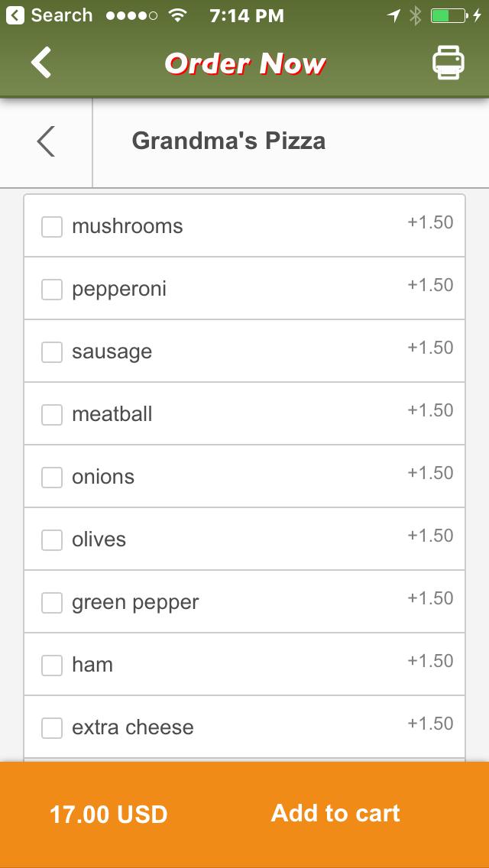This screenshot has height=868, width=489.
Task: Select the ham topping checkbox
Action: [x=51, y=666]
